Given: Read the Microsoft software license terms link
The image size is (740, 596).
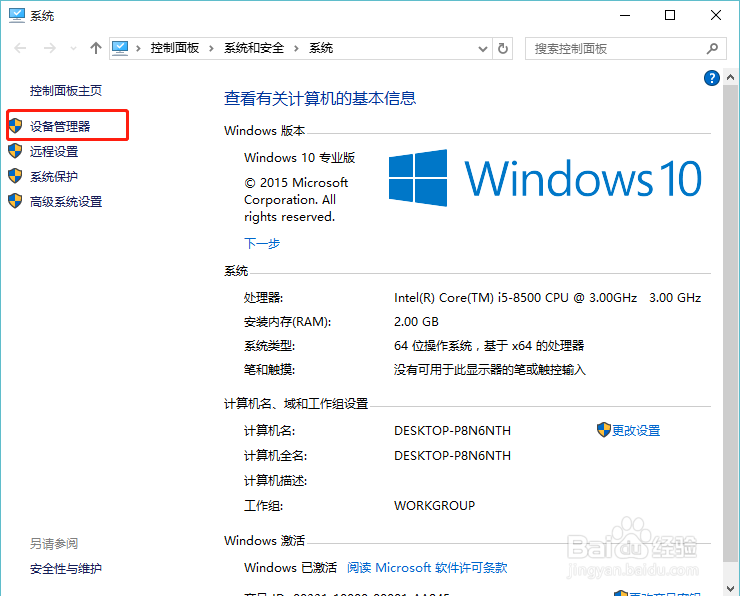Looking at the screenshot, I should [x=427, y=567].
